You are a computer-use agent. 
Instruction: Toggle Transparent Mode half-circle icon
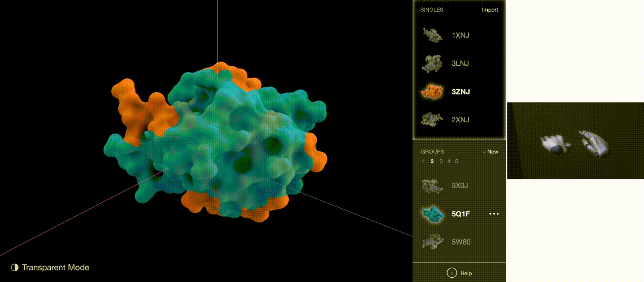click(x=14, y=267)
